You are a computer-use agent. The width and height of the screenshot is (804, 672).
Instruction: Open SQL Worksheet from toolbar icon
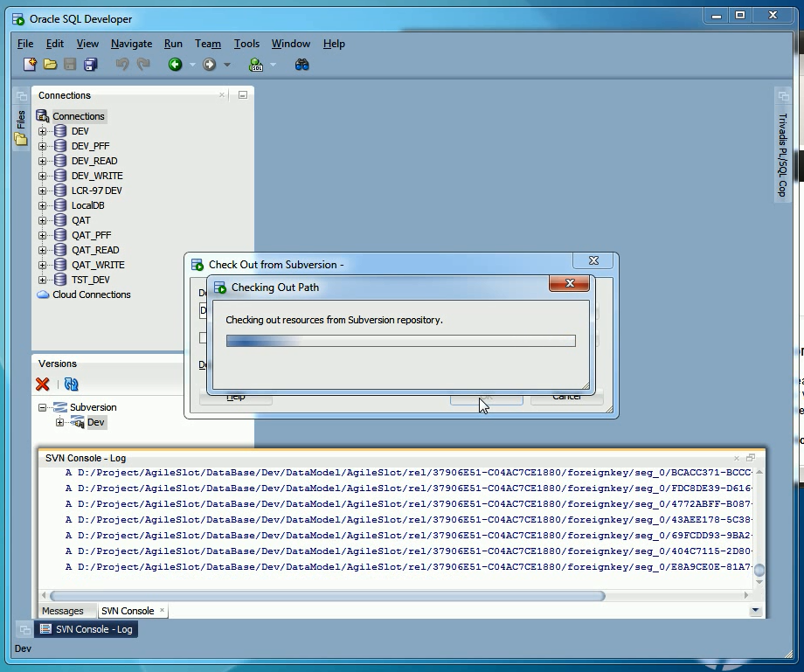(x=255, y=65)
